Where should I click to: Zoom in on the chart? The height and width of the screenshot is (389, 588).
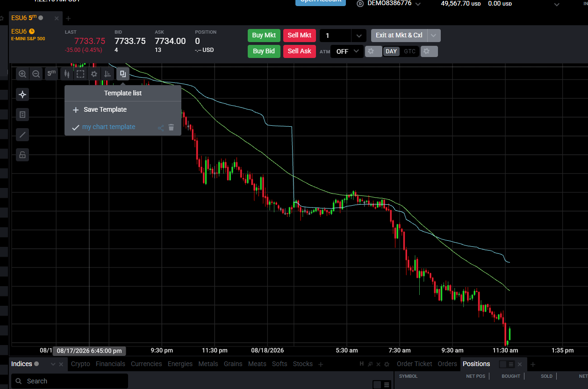coord(22,74)
